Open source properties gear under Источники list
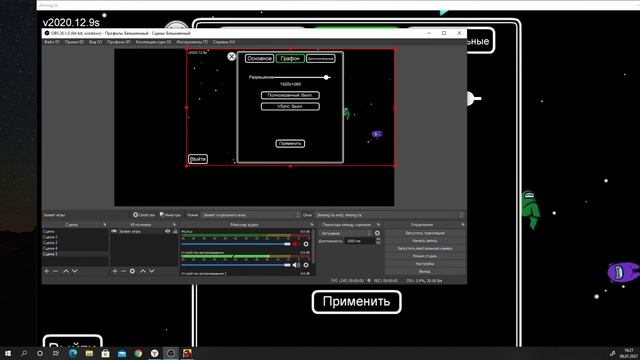Image resolution: width=640 pixels, height=360 pixels. (132, 271)
